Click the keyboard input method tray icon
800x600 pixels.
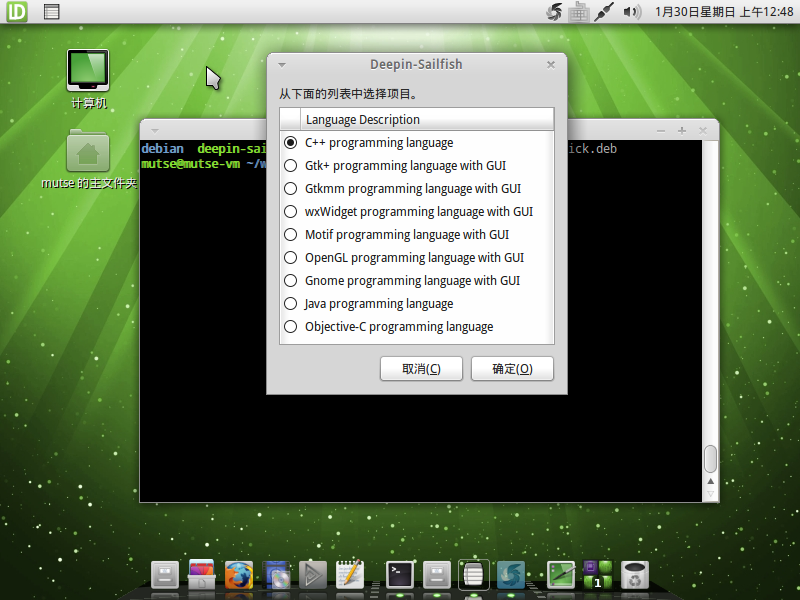(x=579, y=12)
